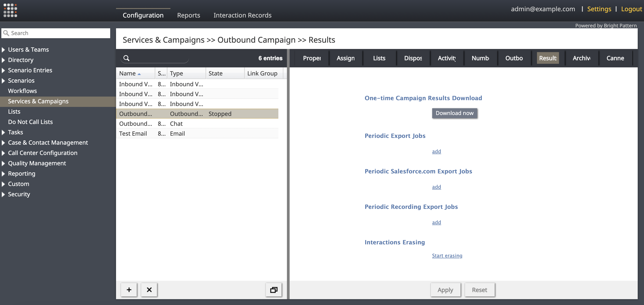
Task: Click the services list search field
Action: 155,58
